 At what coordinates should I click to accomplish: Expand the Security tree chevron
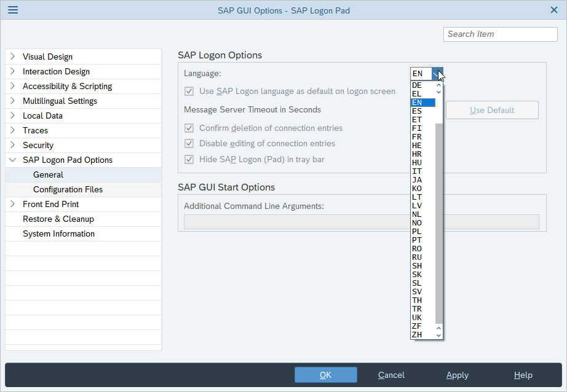click(x=13, y=145)
